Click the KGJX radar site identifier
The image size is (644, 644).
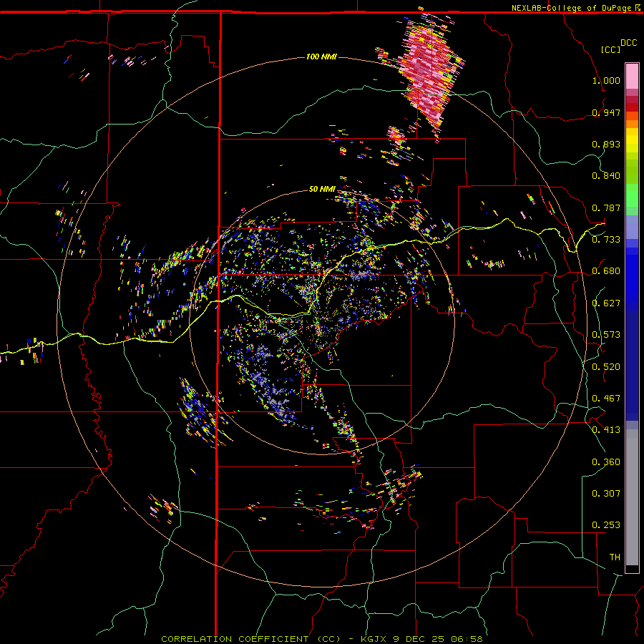tap(374, 639)
